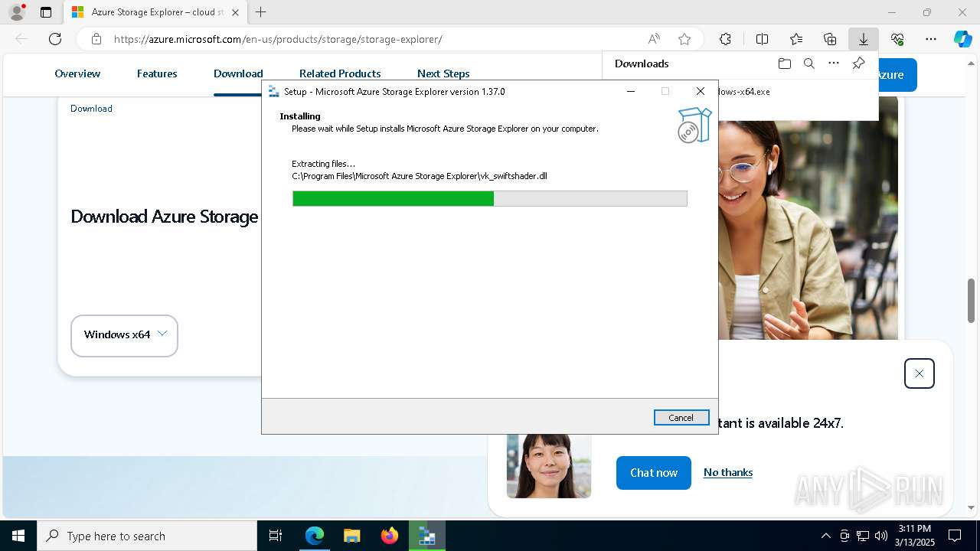This screenshot has width=980, height=551.
Task: Click the Edge profile avatar icon
Action: [17, 12]
